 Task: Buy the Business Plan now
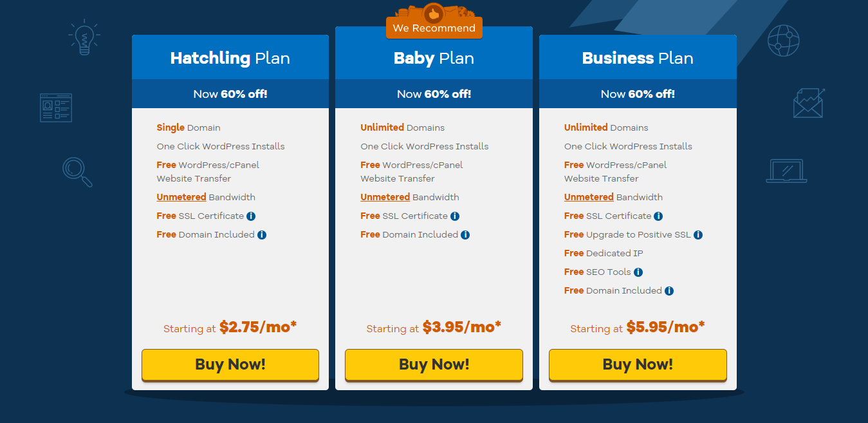coord(638,365)
